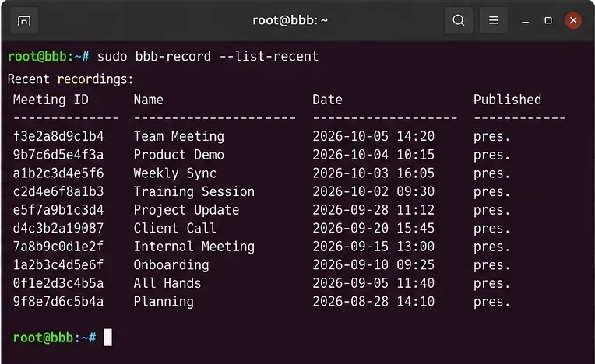The image size is (595, 364).
Task: Click the Client Call name
Action: (175, 229)
